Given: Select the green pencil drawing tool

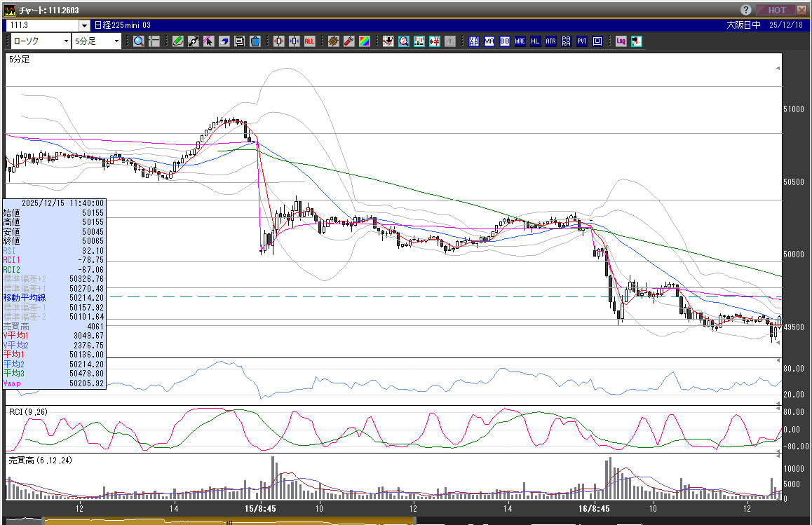Looking at the screenshot, I should point(178,41).
